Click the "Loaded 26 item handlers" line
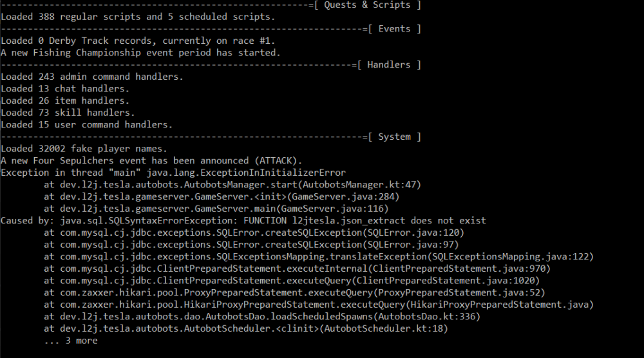Image resolution: width=644 pixels, height=358 pixels. [x=65, y=100]
